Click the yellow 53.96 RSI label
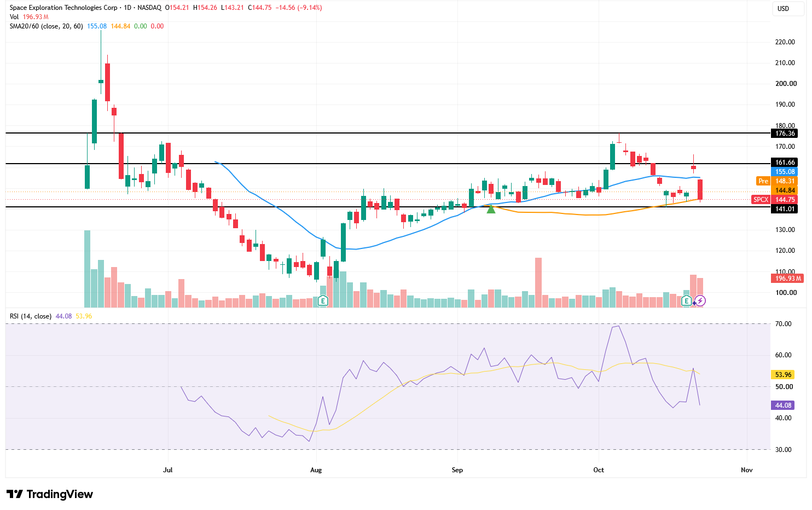812x510 pixels. point(783,375)
